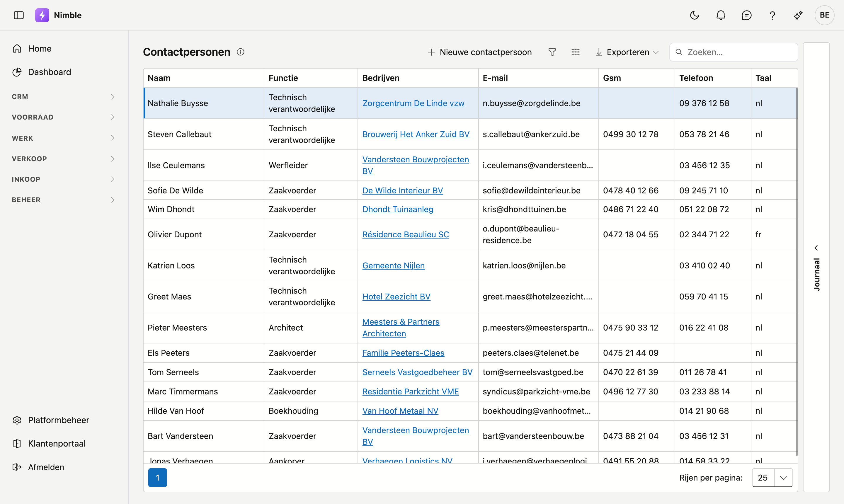The image size is (844, 504).
Task: Click Olivier Dupont name cell
Action: 203,234
